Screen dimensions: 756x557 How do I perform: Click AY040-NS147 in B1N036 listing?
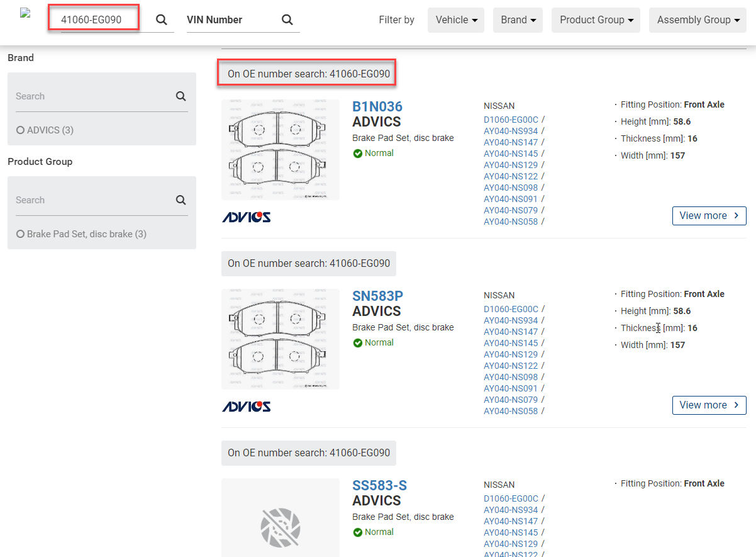511,142
